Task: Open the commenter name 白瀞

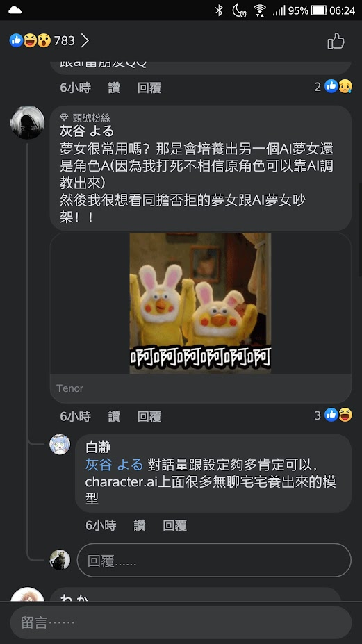Action: [x=98, y=447]
